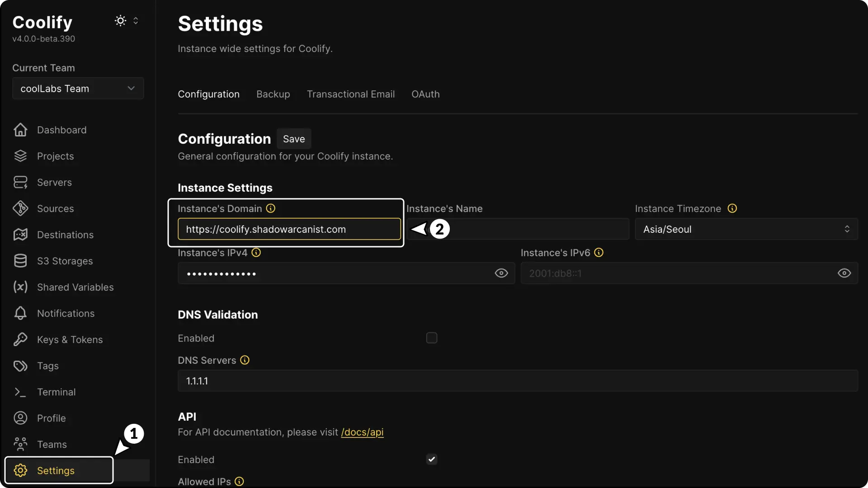Click the Sources git icon
The width and height of the screenshot is (868, 488).
pos(20,209)
